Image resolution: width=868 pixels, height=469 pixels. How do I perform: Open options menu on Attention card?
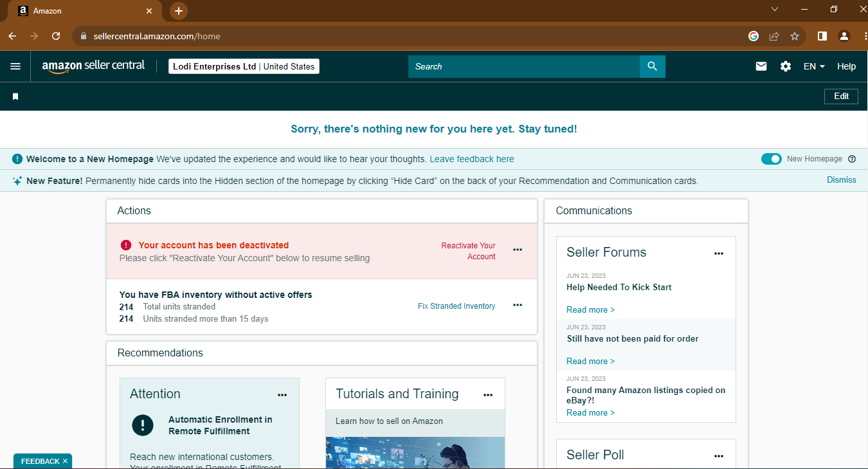coord(282,395)
